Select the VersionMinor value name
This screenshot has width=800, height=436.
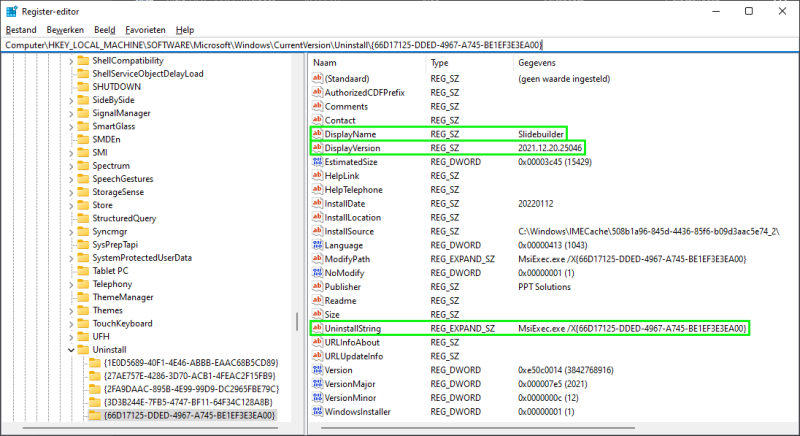pos(350,398)
